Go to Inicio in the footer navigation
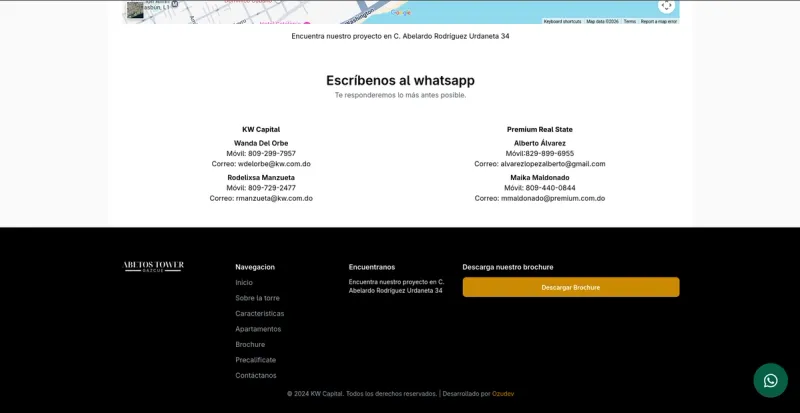800x413 pixels. (x=244, y=282)
